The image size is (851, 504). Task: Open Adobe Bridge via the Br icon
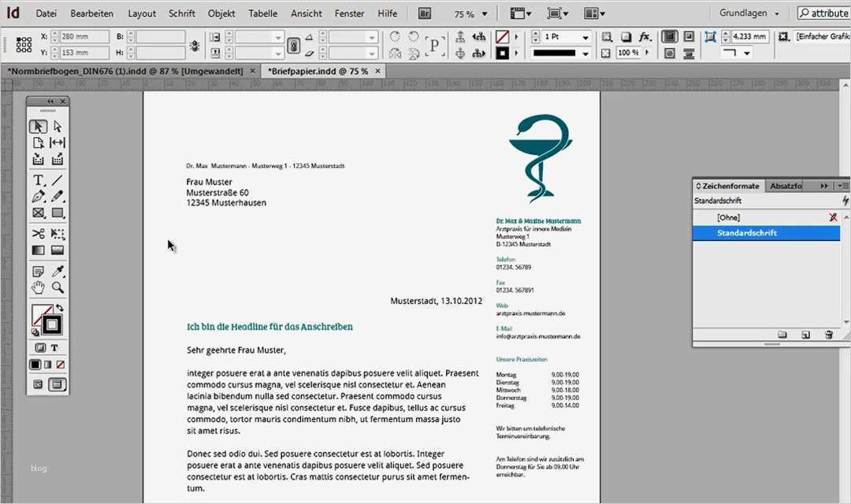[424, 13]
